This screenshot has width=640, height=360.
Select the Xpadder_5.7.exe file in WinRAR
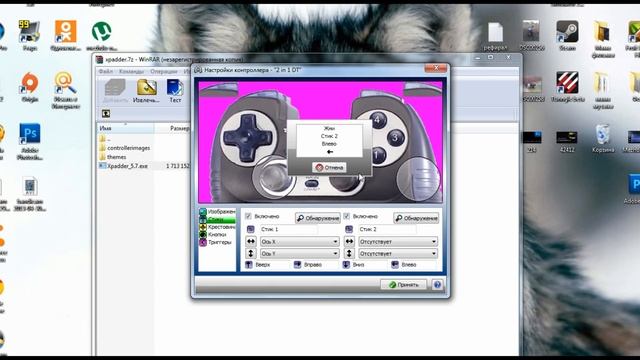point(123,166)
